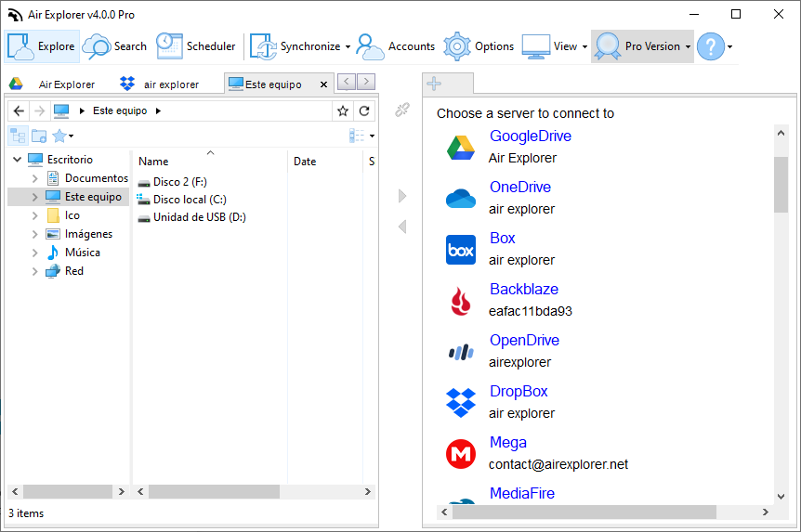Click the computer icon in the address bar
The image size is (801, 532).
(x=61, y=110)
